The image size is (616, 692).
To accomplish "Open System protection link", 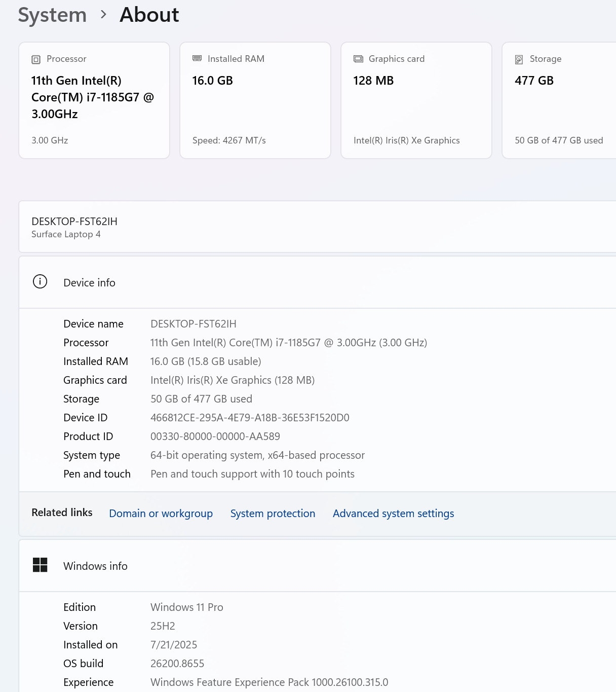I will 273,513.
